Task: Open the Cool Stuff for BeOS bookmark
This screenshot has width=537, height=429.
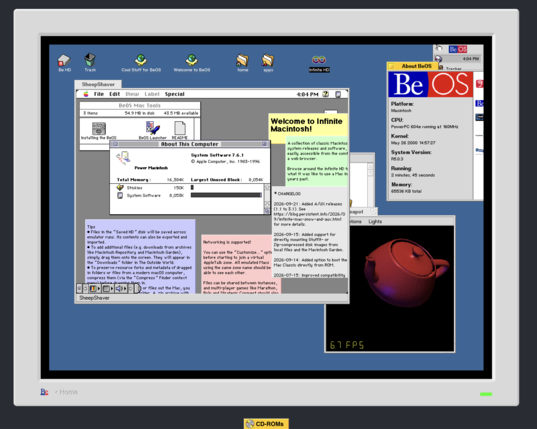Action: (x=141, y=60)
